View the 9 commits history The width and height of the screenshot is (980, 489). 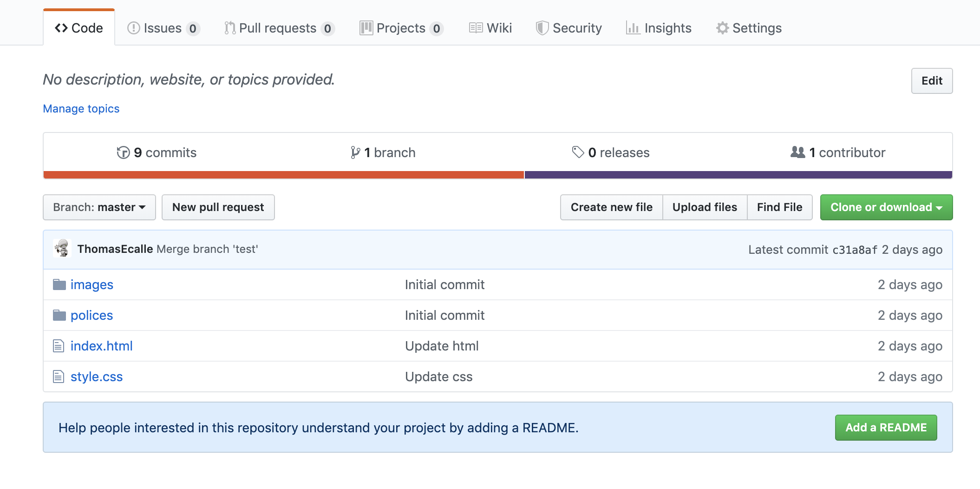157,152
